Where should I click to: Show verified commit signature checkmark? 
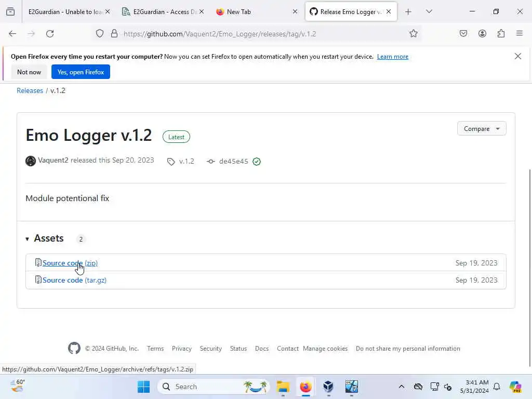pyautogui.click(x=257, y=162)
